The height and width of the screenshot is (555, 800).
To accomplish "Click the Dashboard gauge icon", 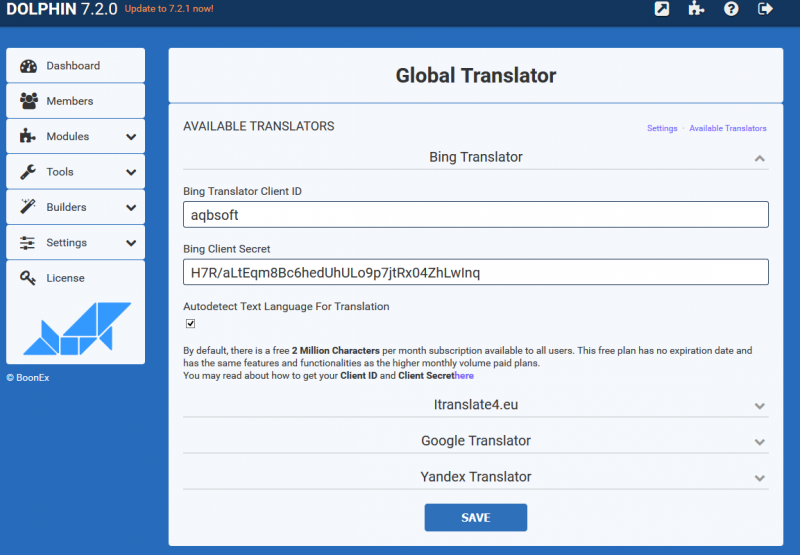I will 29,66.
